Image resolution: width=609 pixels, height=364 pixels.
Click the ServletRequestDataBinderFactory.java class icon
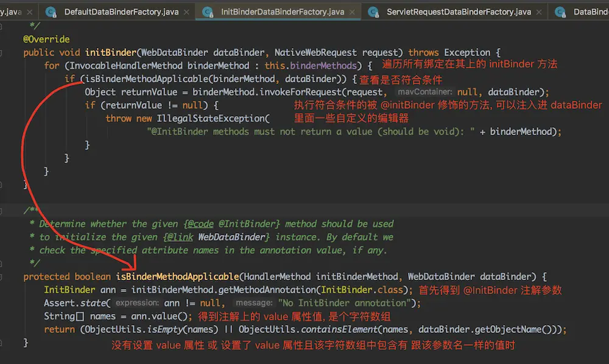[371, 11]
